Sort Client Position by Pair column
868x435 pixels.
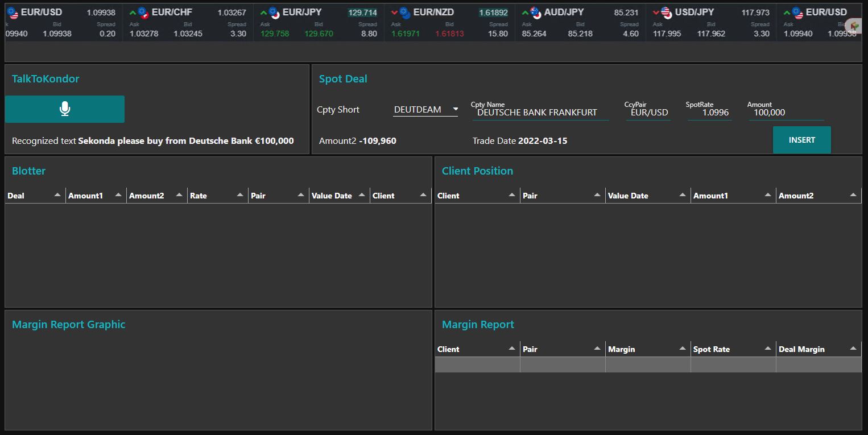coord(563,196)
